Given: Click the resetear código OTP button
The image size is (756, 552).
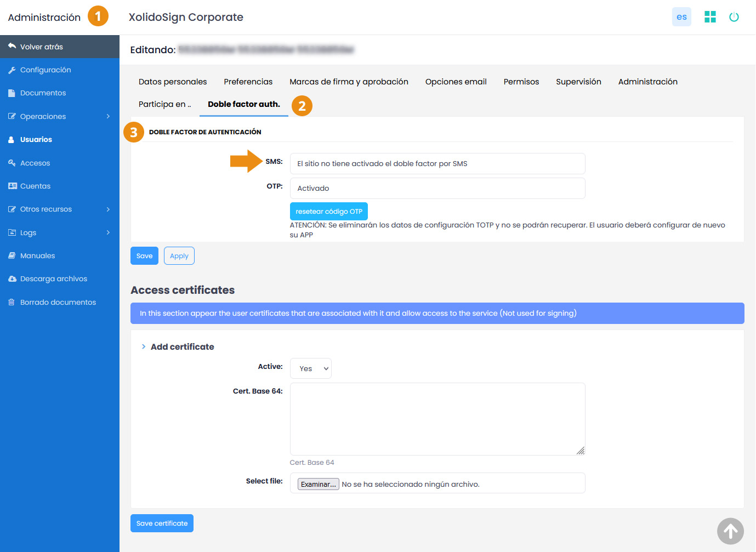Looking at the screenshot, I should click(329, 212).
